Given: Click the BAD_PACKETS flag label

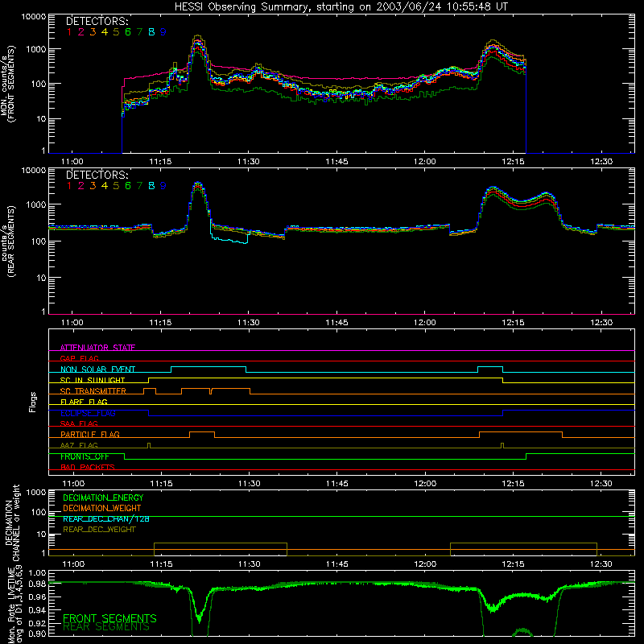Looking at the screenshot, I should [88, 467].
